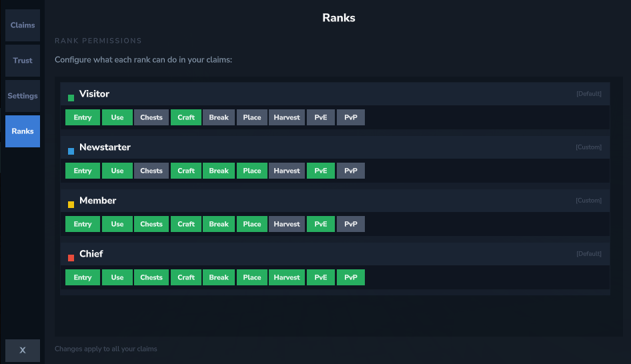Disable PvP permission for Chief
Viewport: 631px width, 364px height.
coord(351,277)
